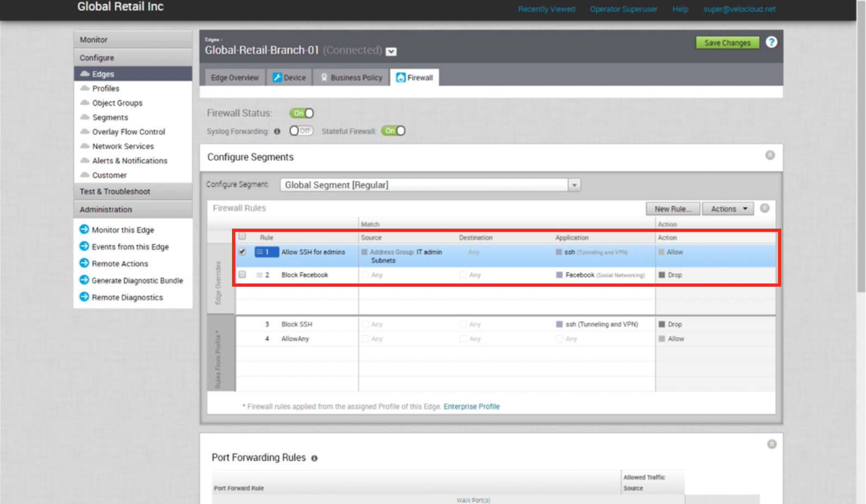Click the Port Forwarding Rules info icon
The height and width of the screenshot is (504, 866).
pos(314,458)
